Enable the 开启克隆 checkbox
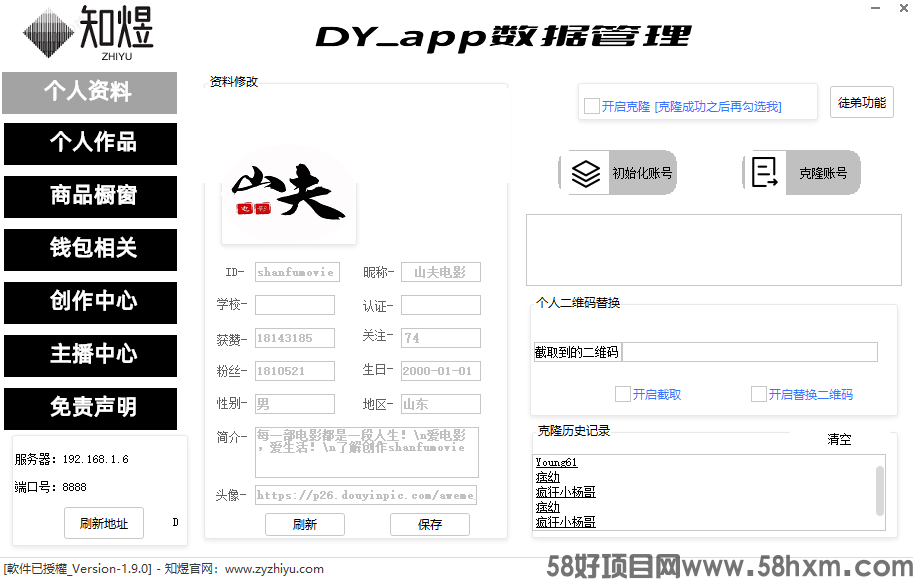 point(592,106)
